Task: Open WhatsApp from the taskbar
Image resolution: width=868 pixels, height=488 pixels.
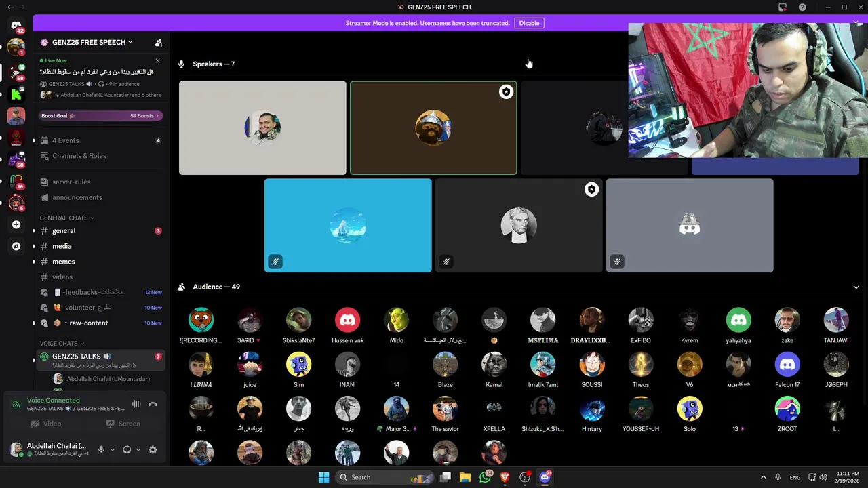Action: (x=485, y=477)
